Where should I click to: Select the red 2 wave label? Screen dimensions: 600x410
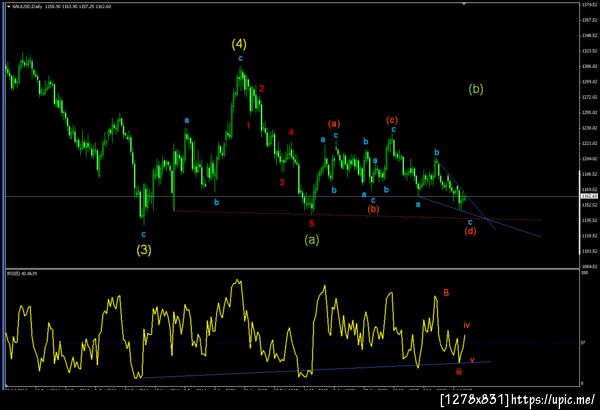[x=261, y=88]
